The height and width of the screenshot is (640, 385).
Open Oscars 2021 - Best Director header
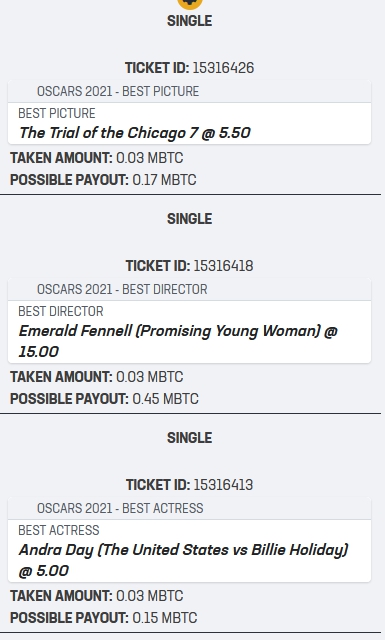click(189, 289)
